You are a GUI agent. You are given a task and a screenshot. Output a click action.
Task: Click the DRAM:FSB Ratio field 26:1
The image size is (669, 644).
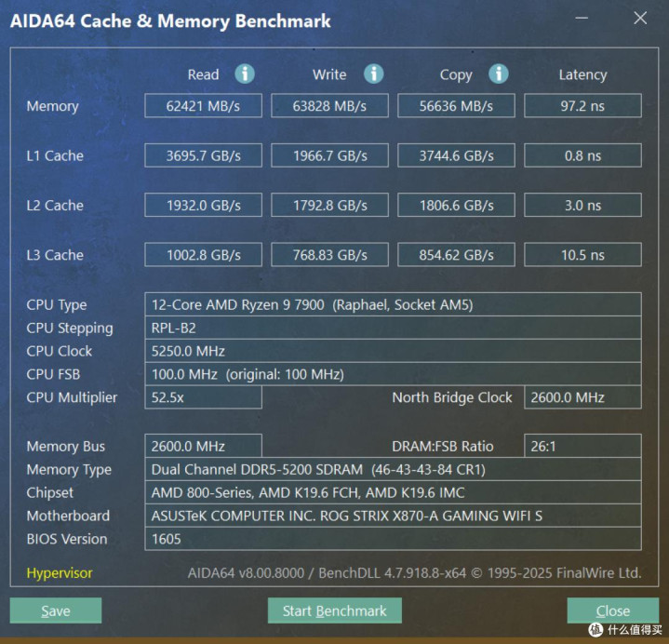pyautogui.click(x=582, y=446)
